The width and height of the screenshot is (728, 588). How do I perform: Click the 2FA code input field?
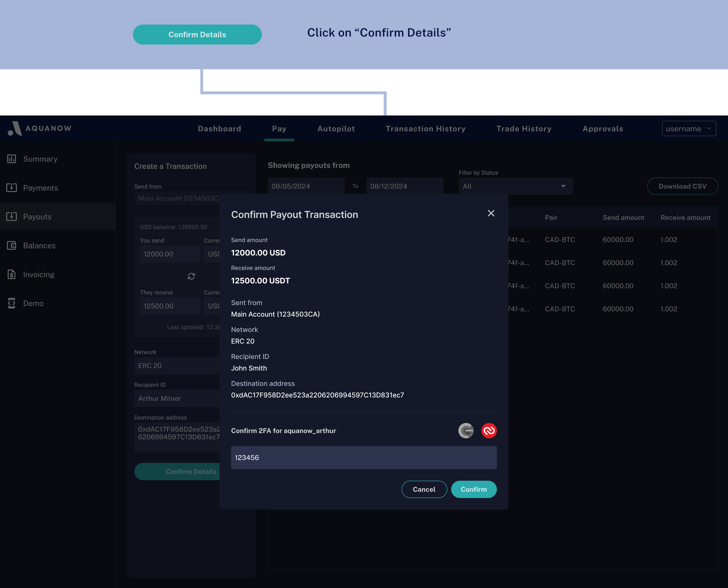pyautogui.click(x=364, y=458)
